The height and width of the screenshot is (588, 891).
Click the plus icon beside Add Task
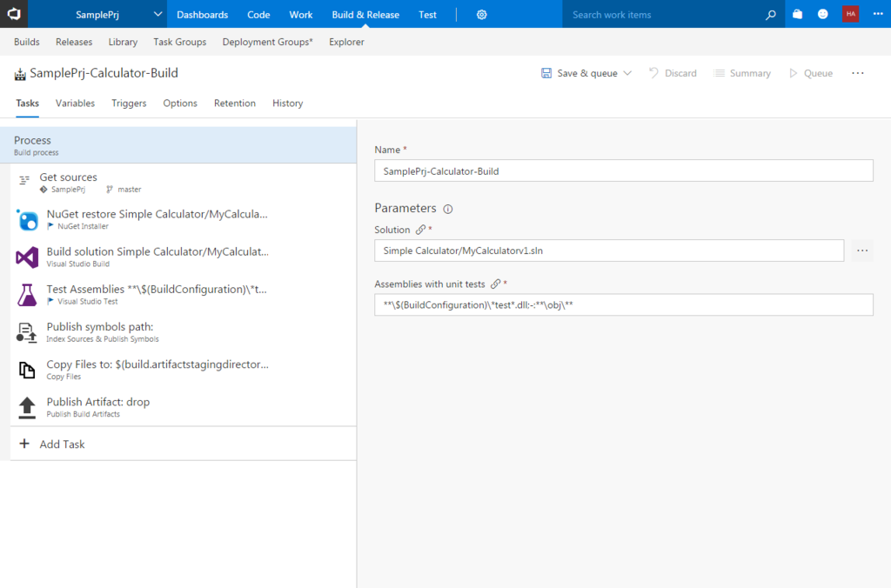24,444
